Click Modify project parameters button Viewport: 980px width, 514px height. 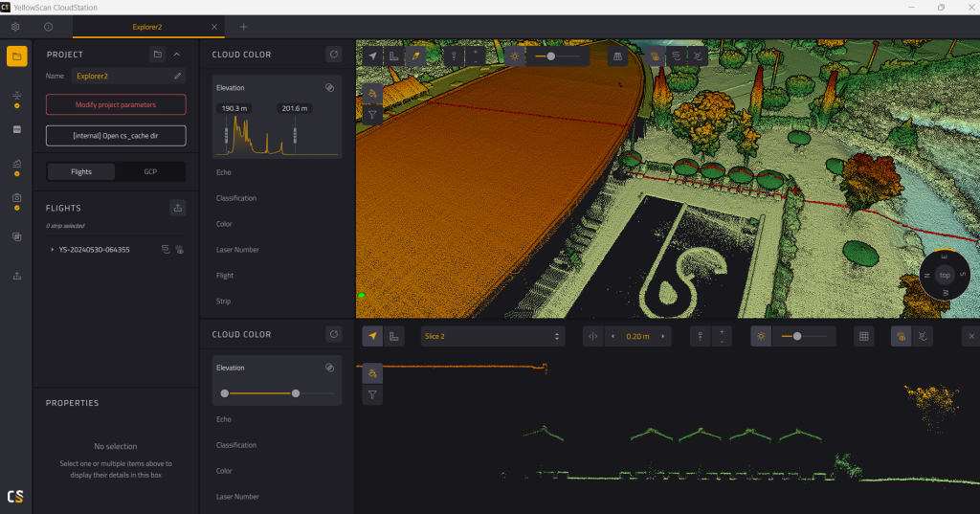coord(116,104)
